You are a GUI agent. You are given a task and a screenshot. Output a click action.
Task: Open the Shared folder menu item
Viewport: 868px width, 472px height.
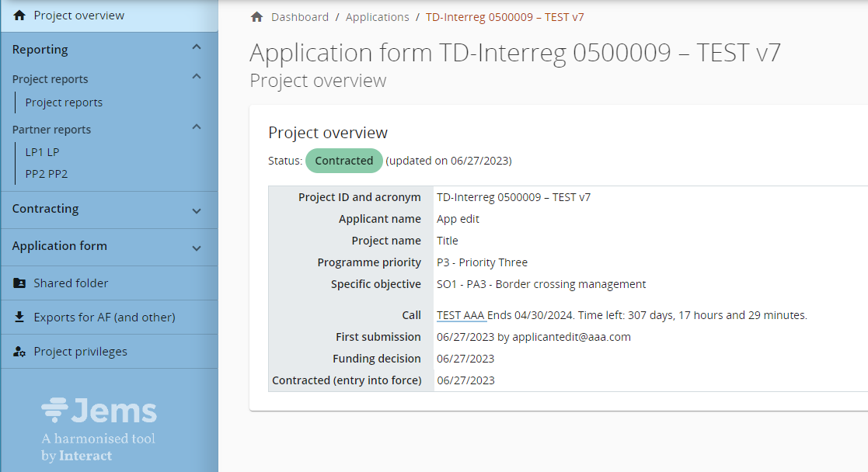(x=71, y=283)
